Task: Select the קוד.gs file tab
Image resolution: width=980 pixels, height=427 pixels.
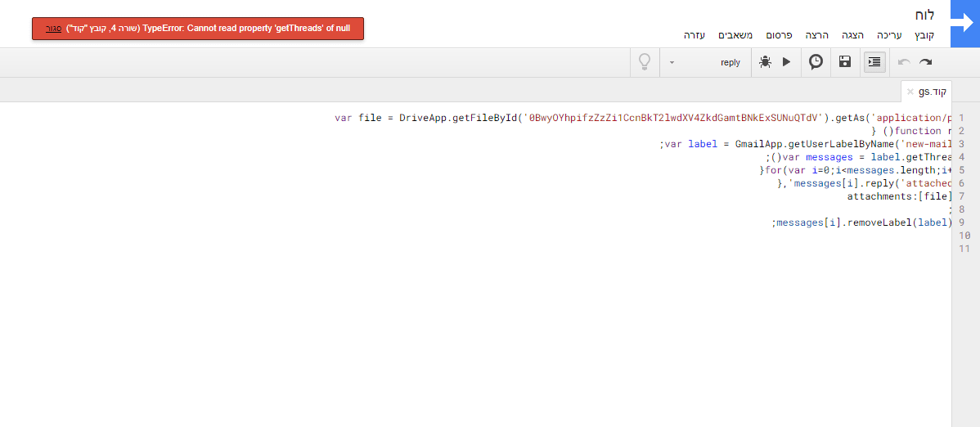Action: [926, 92]
